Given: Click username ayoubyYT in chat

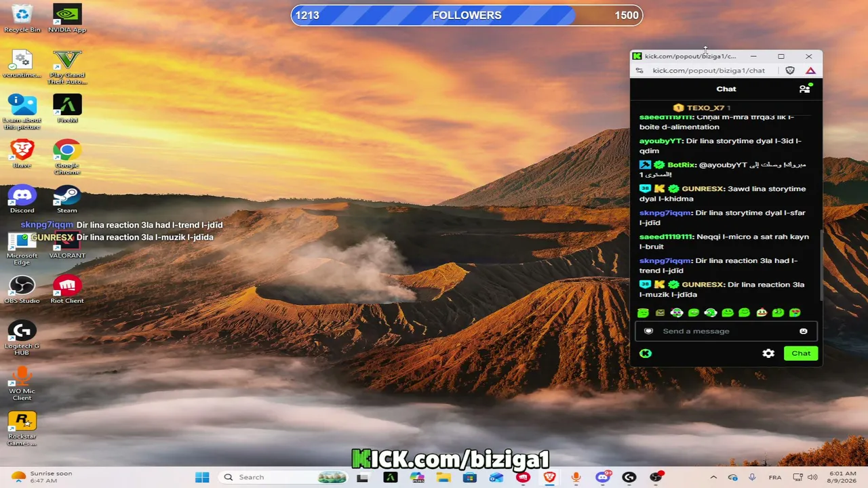Looking at the screenshot, I should [660, 141].
